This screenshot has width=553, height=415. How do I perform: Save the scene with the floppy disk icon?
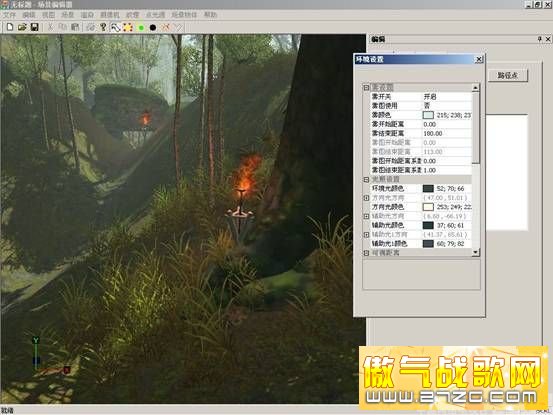(x=34, y=27)
